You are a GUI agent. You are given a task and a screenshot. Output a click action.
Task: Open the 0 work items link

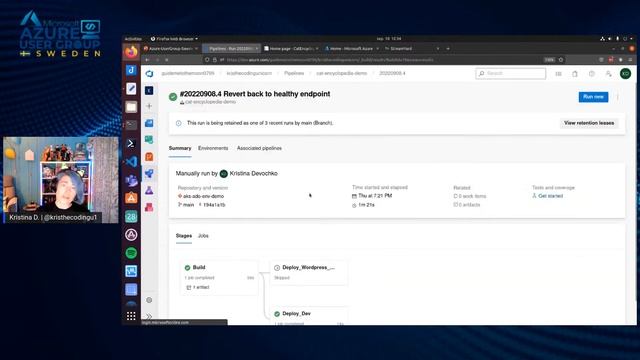[470, 196]
